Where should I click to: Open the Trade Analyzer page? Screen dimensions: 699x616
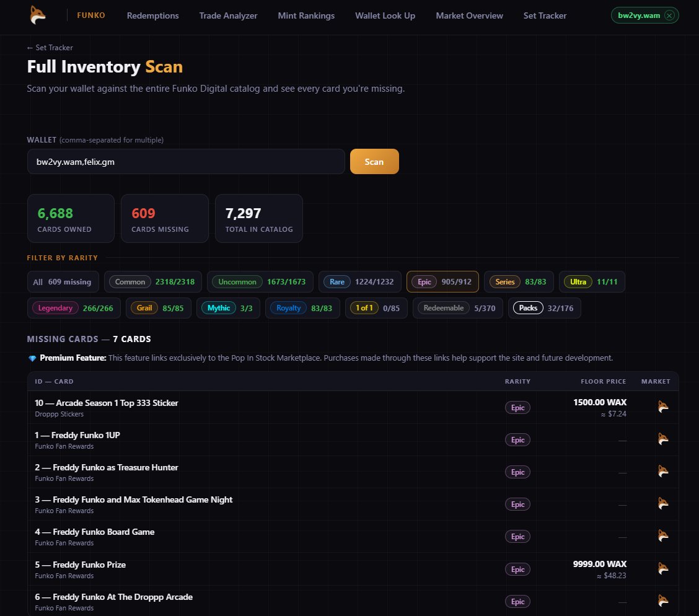click(228, 15)
